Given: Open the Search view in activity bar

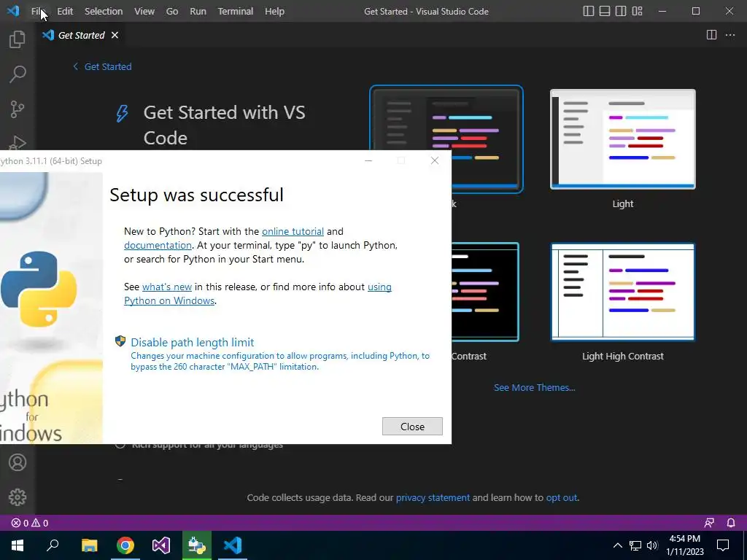Looking at the screenshot, I should (18, 74).
